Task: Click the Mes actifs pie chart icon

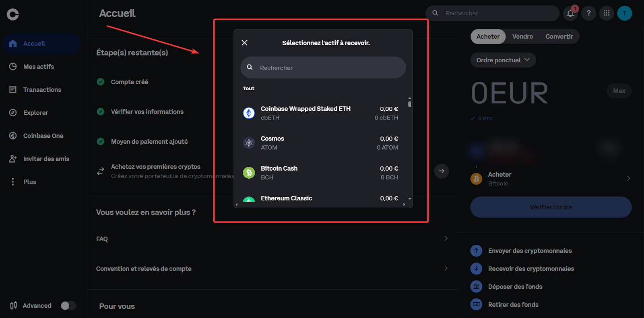Action: (13, 66)
